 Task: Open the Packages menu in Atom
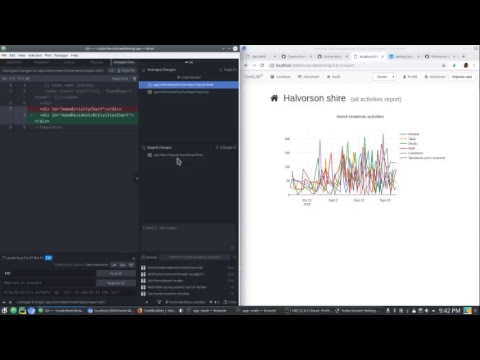click(61, 55)
